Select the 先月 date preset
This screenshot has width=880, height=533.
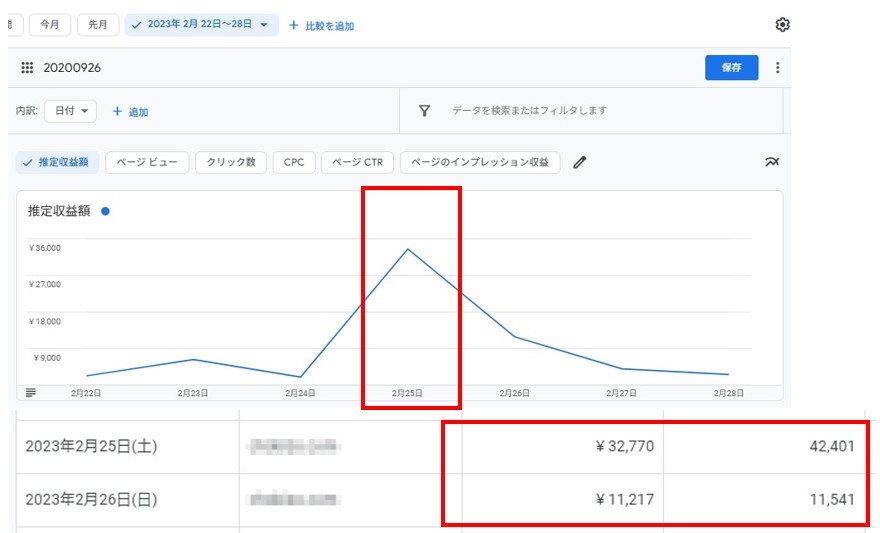click(98, 25)
